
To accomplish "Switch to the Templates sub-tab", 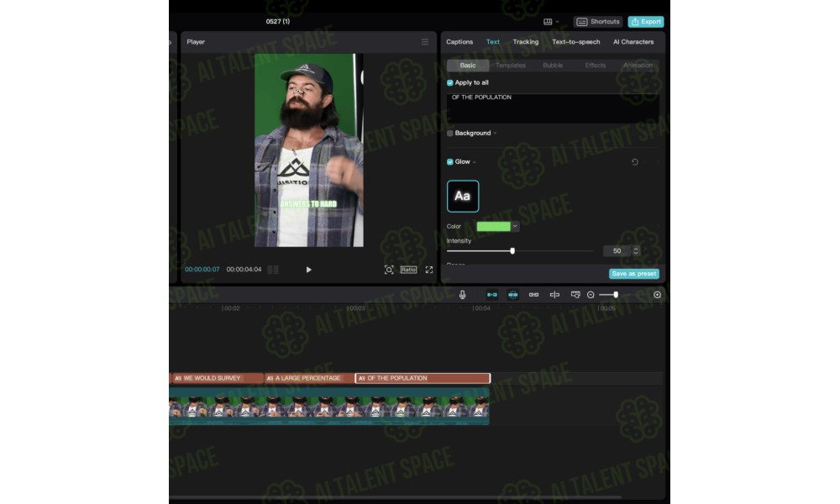I will (511, 66).
